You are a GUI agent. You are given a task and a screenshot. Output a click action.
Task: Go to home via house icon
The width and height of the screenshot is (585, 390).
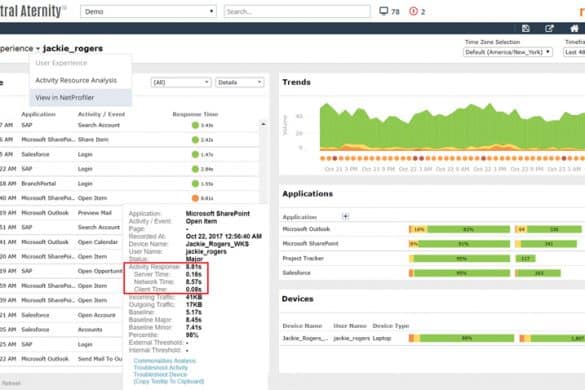coord(574,28)
